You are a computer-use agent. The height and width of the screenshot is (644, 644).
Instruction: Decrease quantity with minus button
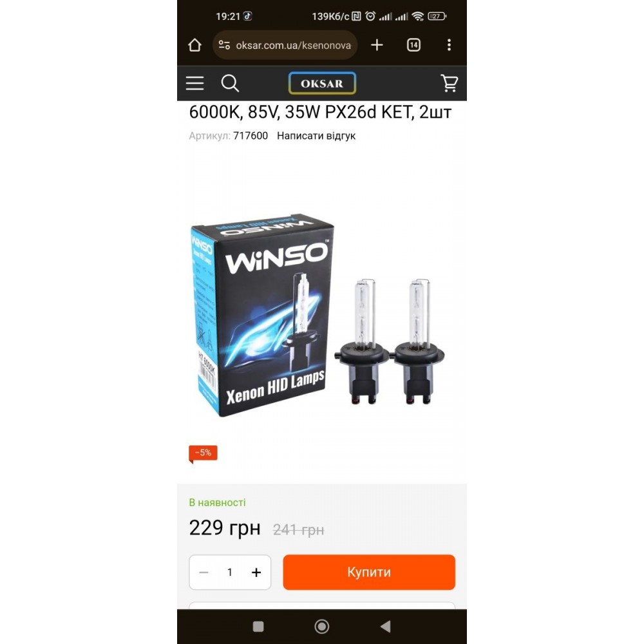(x=204, y=572)
